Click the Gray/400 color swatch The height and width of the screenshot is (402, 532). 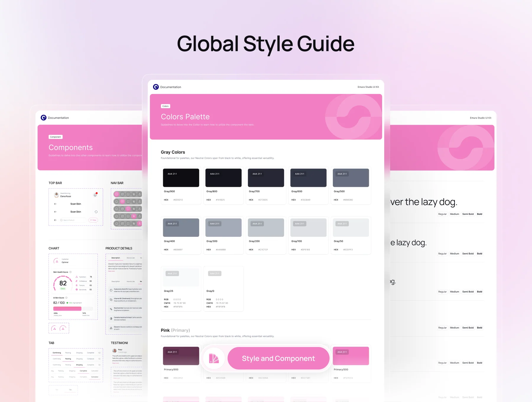(181, 228)
